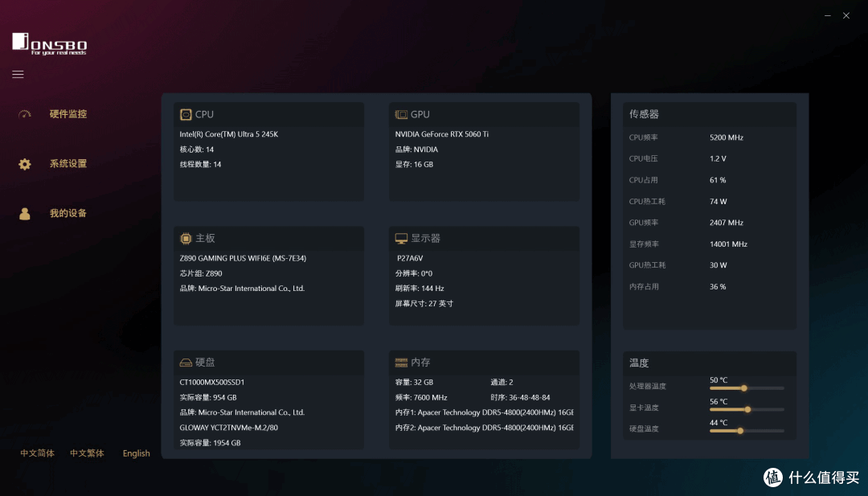Click the 30 W GPU power value
The height and width of the screenshot is (496, 868).
click(x=719, y=266)
